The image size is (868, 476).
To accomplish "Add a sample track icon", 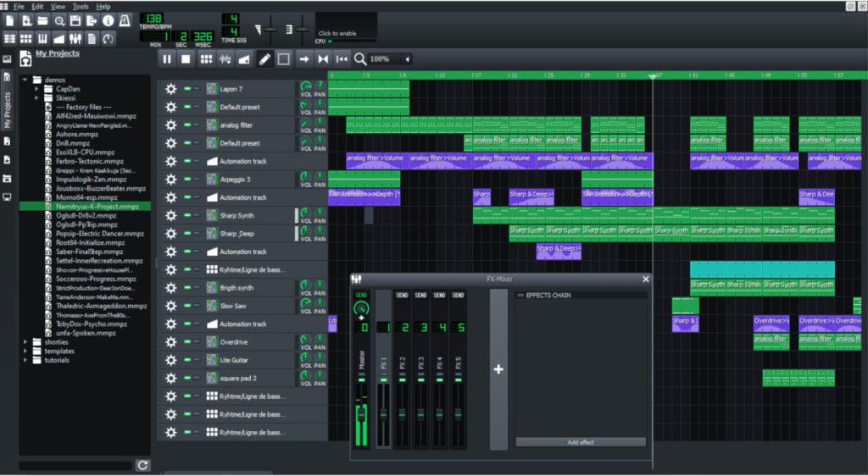I will 225,59.
